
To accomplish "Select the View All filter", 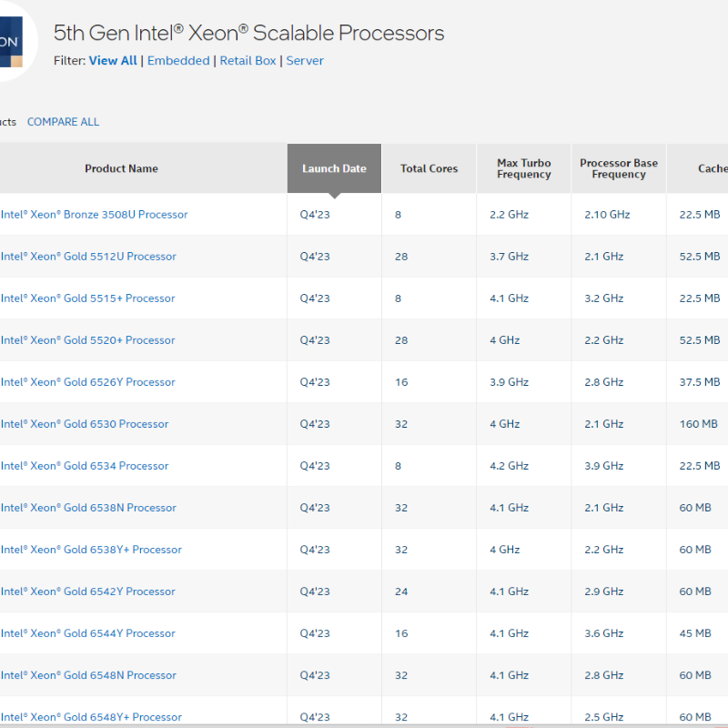I will [113, 61].
